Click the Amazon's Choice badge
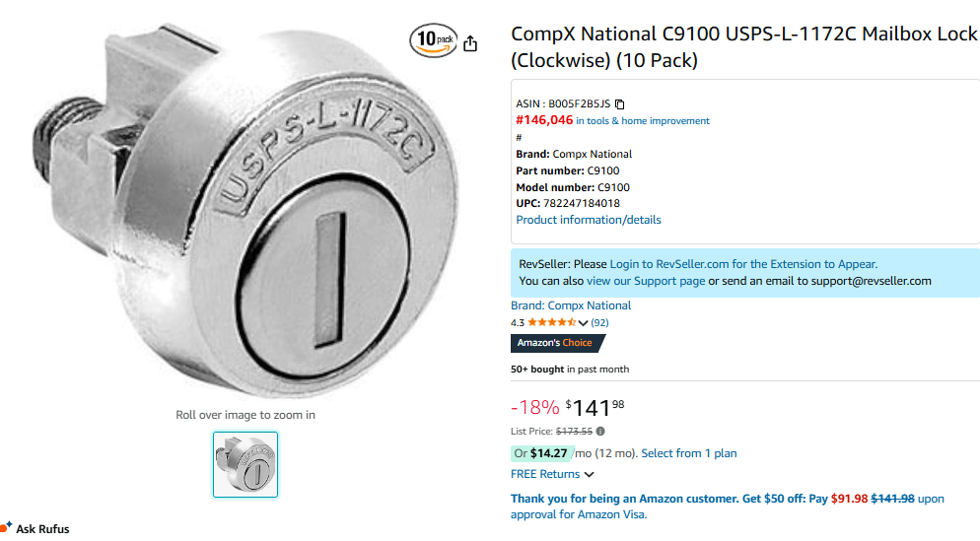 pos(557,343)
